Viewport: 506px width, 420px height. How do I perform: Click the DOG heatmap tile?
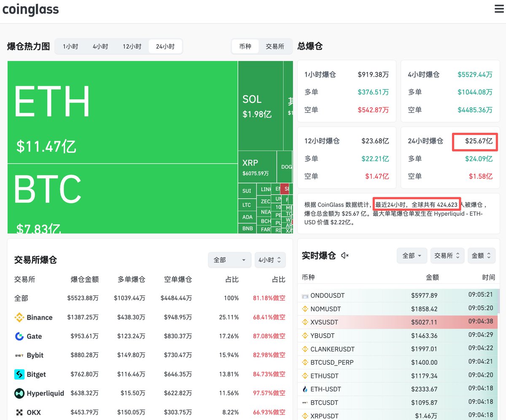[285, 167]
